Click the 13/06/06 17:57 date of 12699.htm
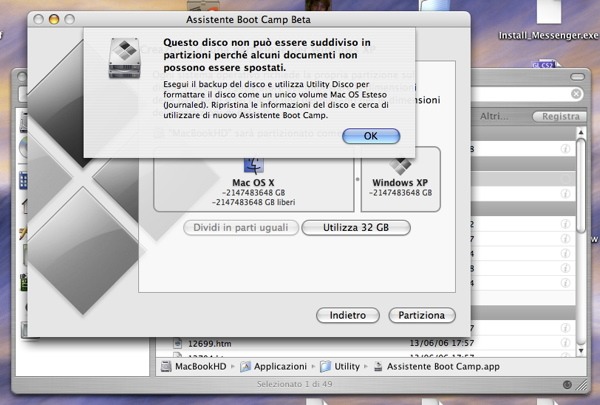The width and height of the screenshot is (600, 405). (442, 343)
